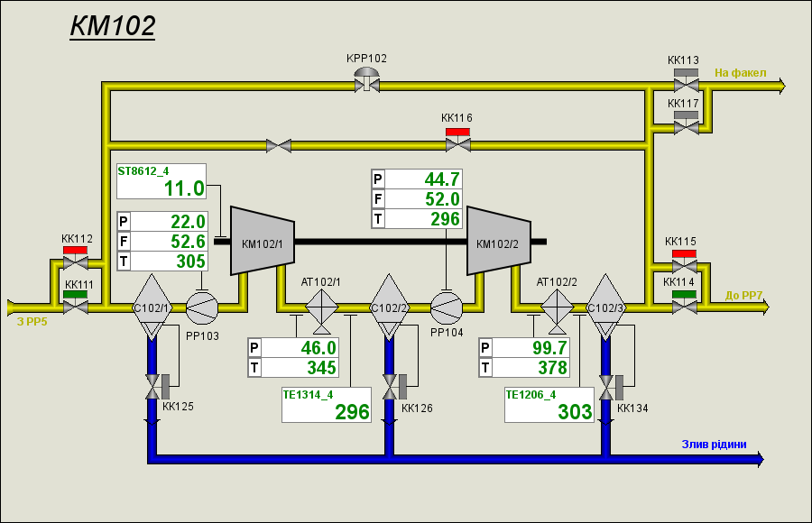Click the KM102 title heading

tap(113, 26)
